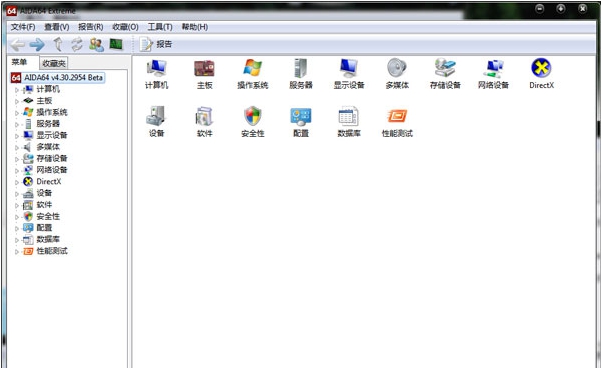
Task: Expand the 操作系统 tree node arrow
Action: click(17, 113)
